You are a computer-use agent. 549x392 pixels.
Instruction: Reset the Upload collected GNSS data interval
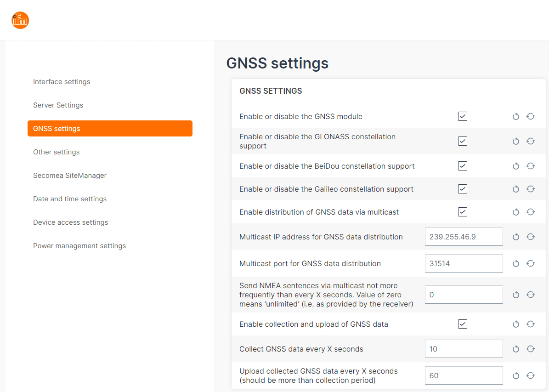pos(515,375)
